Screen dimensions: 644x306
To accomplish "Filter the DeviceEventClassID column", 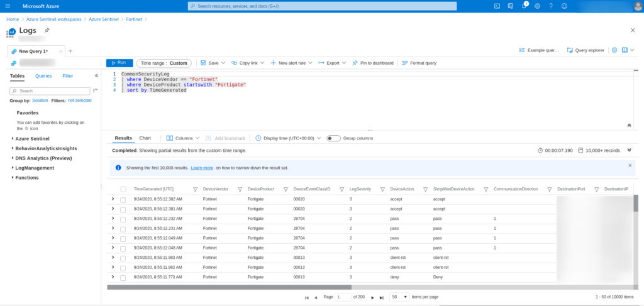I will coord(341,190).
